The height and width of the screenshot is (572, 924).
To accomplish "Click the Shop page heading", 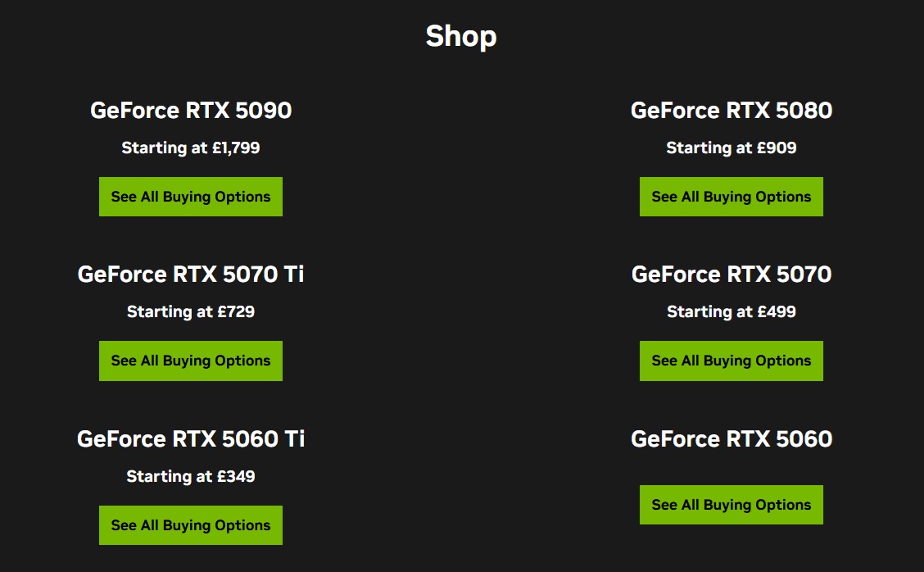I will click(460, 36).
